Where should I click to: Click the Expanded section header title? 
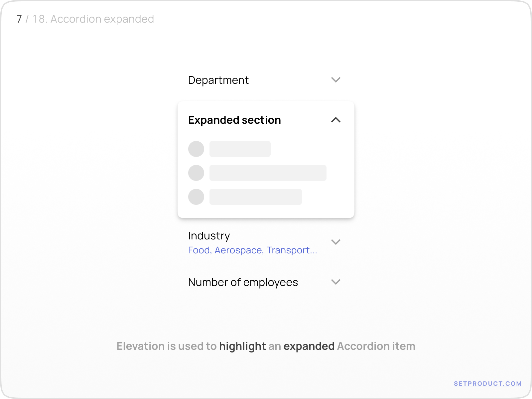point(234,120)
